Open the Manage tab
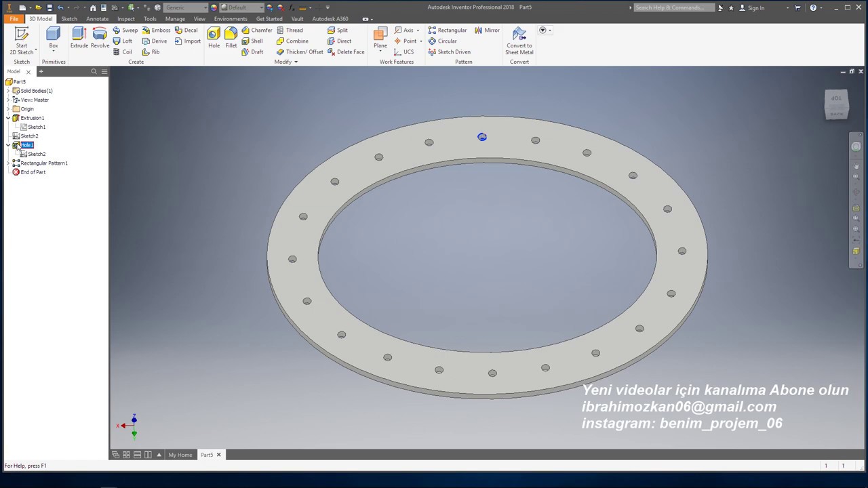 click(x=175, y=19)
